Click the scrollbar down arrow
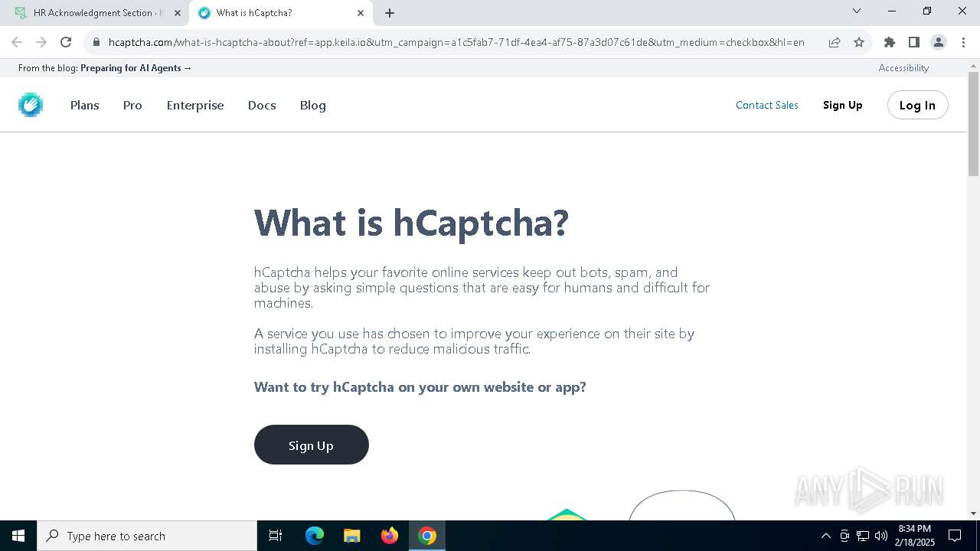Screen dimensions: 980x551 [x=974, y=514]
